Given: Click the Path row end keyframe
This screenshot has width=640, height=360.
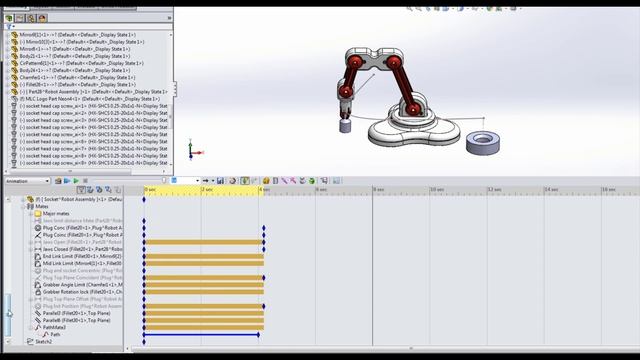Looking at the screenshot, I should click(258, 335).
